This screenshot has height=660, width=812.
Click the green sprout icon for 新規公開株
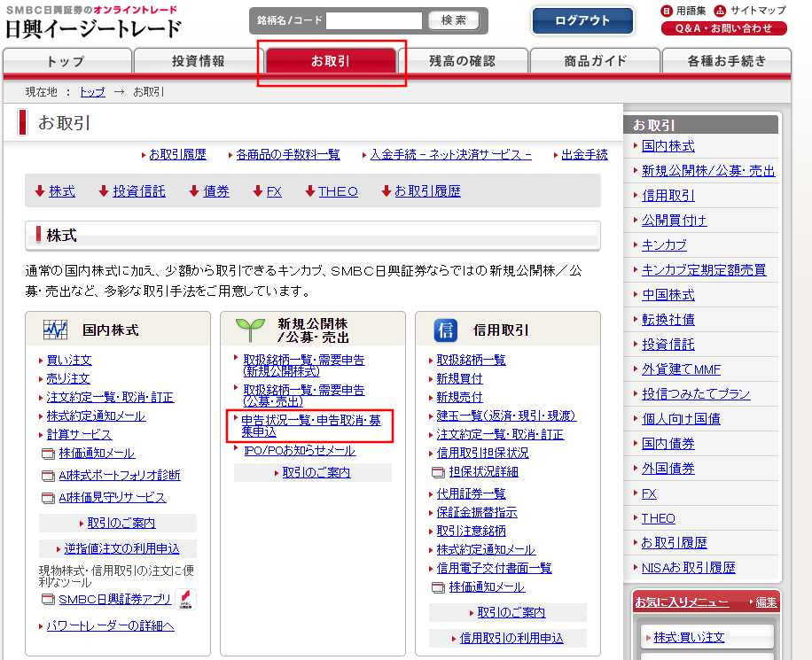(250, 330)
